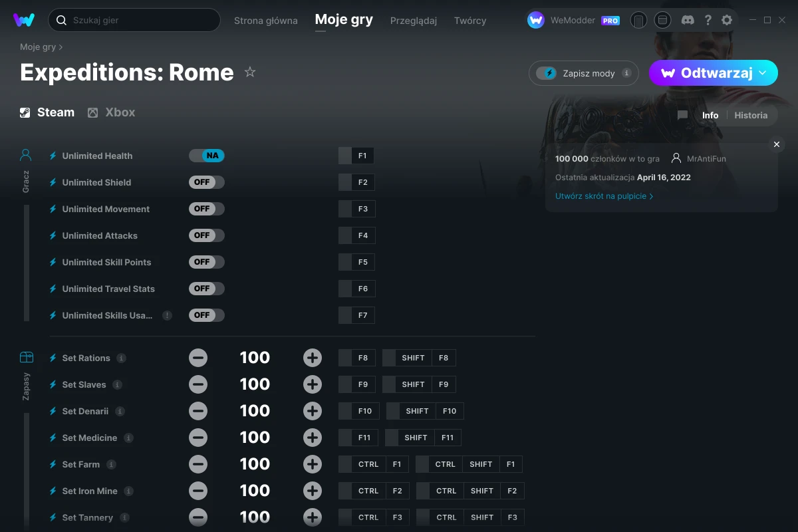798x532 pixels.
Task: Decrease the Set Medicine value
Action: pos(198,438)
